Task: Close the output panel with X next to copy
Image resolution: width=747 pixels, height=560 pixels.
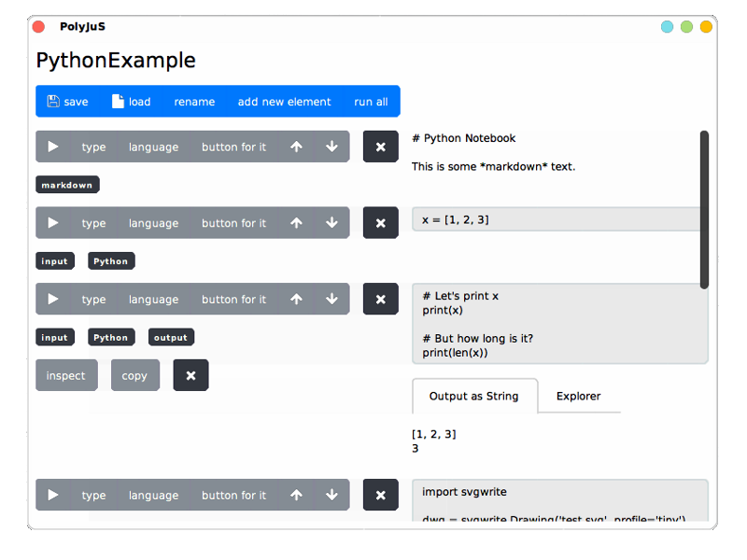Action: [x=190, y=375]
